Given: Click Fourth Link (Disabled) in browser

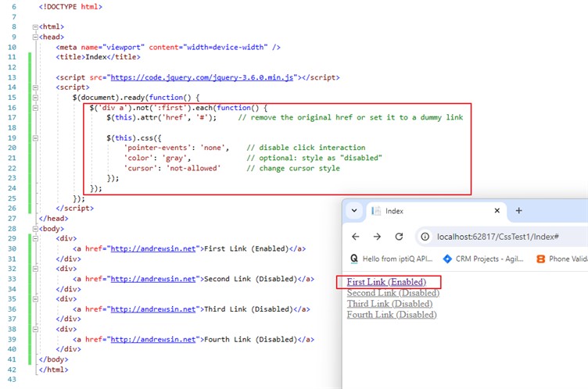Looking at the screenshot, I should (x=392, y=315).
